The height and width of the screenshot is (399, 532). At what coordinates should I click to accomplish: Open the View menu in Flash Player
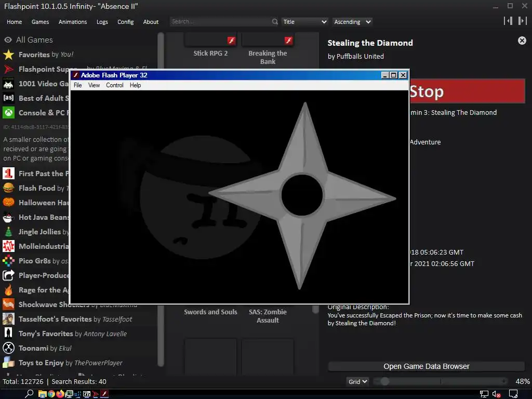coord(94,85)
